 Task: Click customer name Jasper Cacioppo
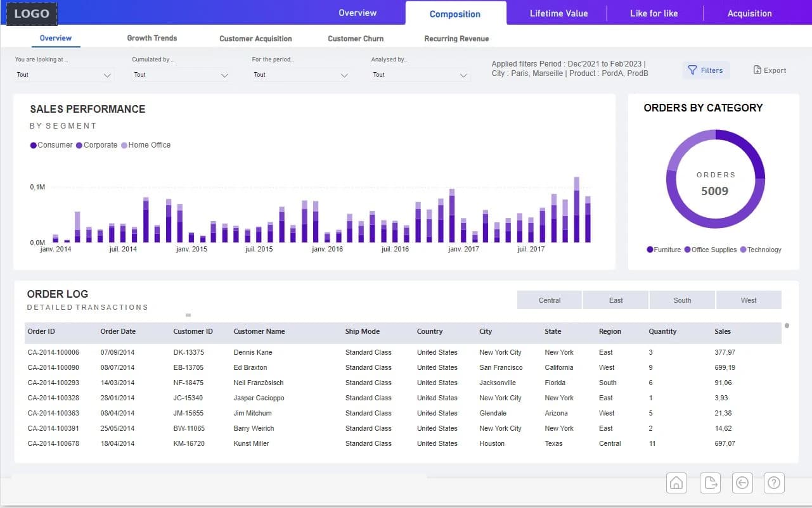pos(259,398)
